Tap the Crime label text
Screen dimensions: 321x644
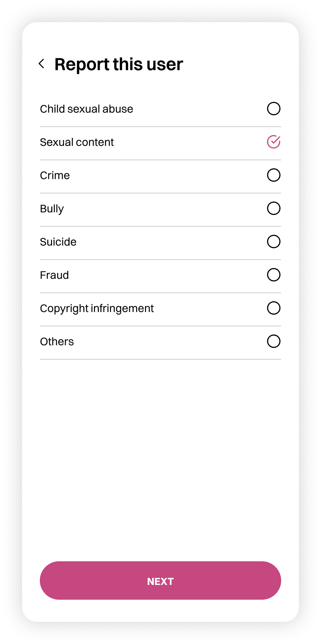pyautogui.click(x=55, y=175)
